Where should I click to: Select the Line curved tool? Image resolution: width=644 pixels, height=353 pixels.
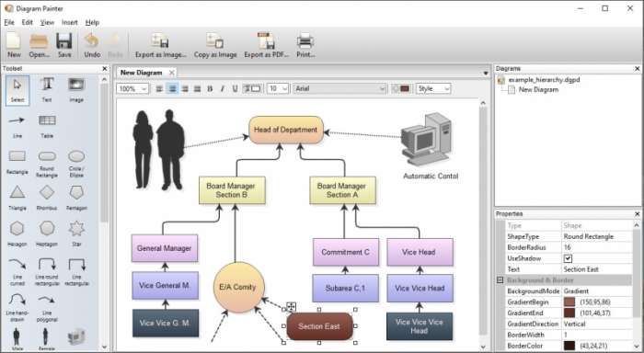(17, 271)
